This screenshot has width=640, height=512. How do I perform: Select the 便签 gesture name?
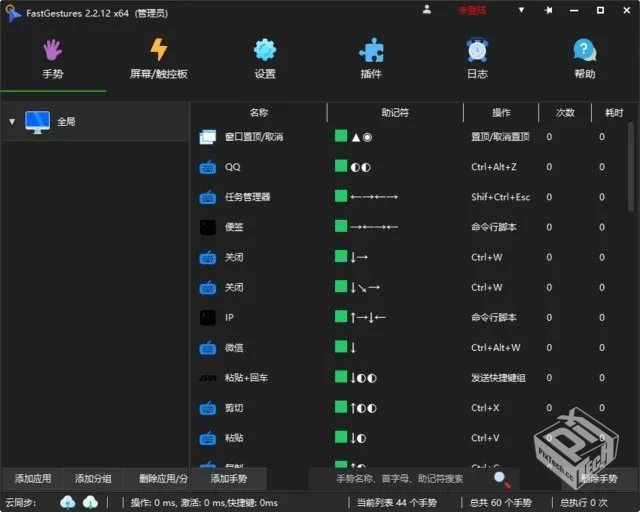(x=234, y=227)
